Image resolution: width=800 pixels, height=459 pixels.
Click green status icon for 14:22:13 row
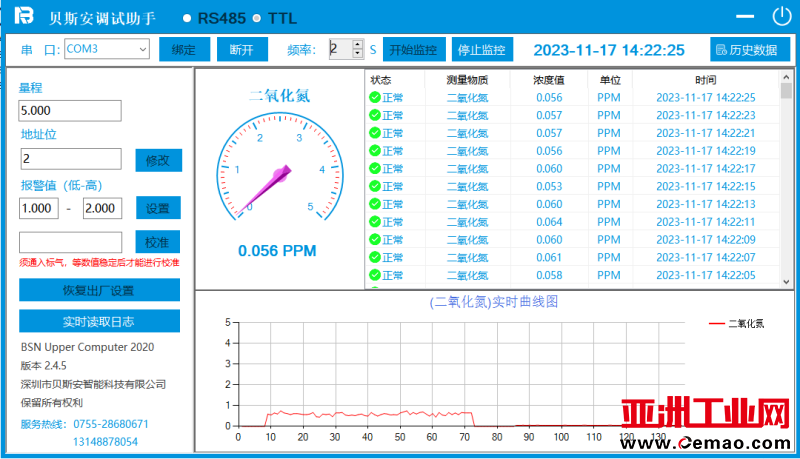tap(375, 204)
